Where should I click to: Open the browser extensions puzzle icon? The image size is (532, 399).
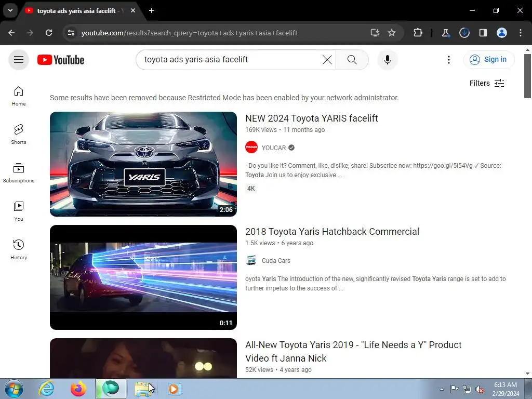[x=418, y=33]
